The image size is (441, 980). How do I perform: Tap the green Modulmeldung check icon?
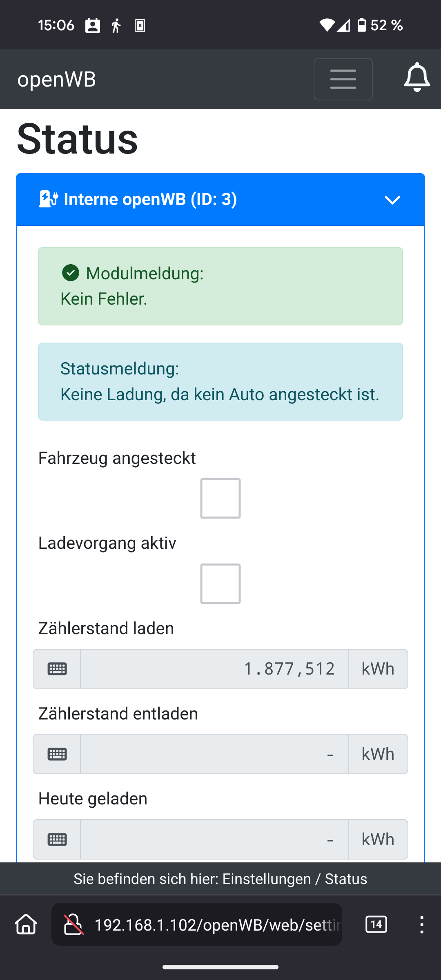[x=71, y=273]
